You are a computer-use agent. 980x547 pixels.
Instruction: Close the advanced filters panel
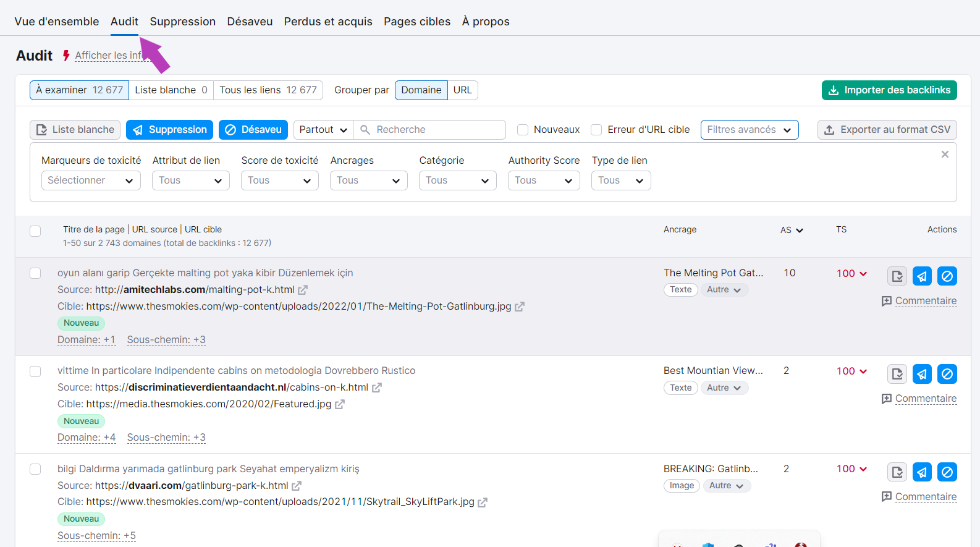tap(945, 155)
